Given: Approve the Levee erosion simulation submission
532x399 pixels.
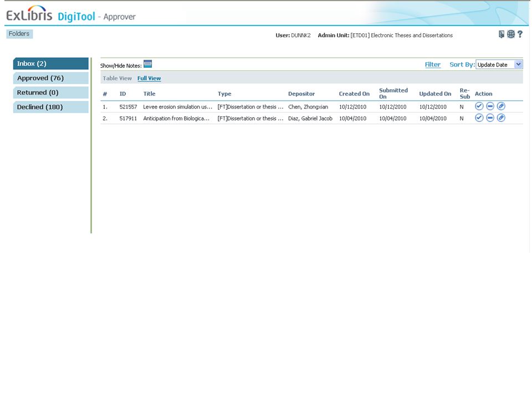Looking at the screenshot, I should tap(479, 106).
